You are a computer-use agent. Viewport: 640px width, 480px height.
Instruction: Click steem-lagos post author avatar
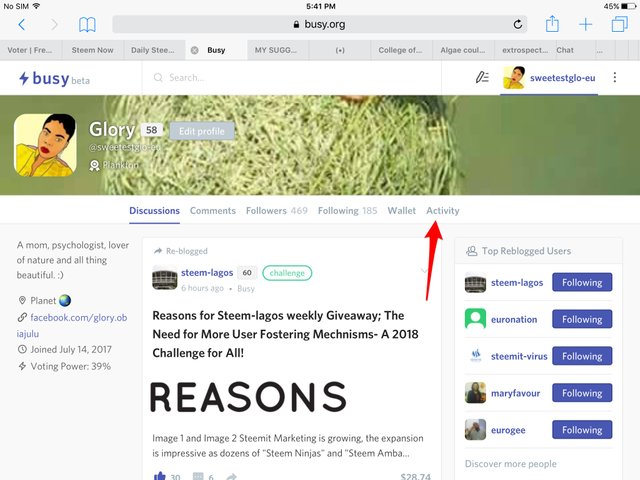click(x=164, y=278)
